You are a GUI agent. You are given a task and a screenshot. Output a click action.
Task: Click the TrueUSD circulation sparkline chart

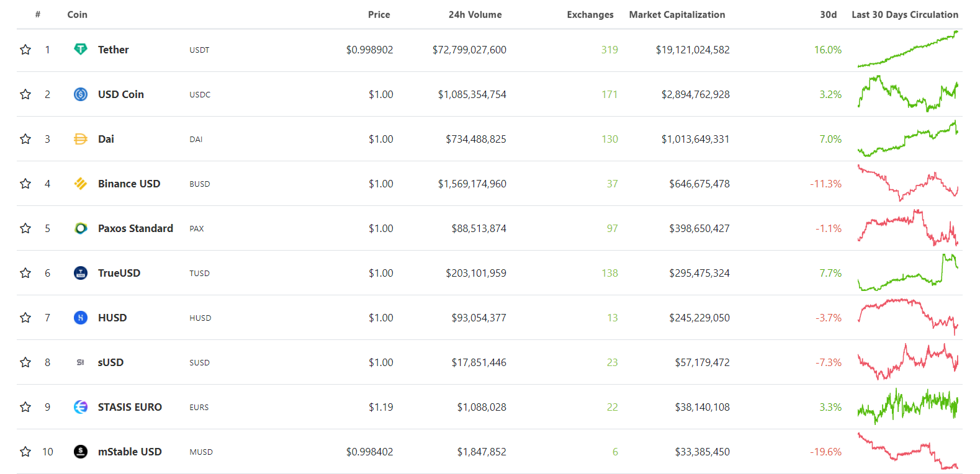click(907, 273)
